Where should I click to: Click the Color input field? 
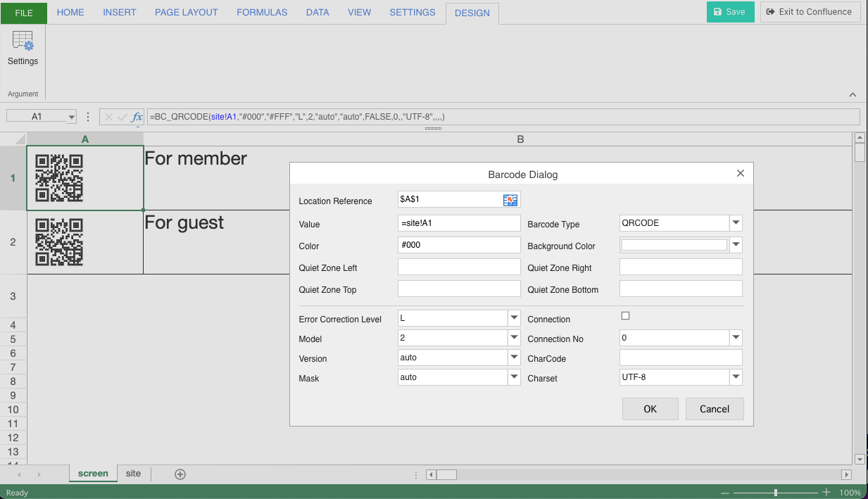tap(459, 245)
